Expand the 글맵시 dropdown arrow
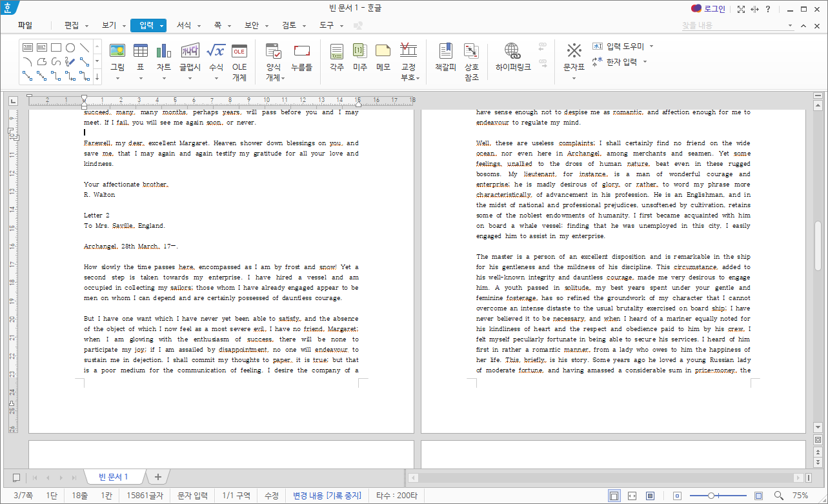 click(190, 78)
